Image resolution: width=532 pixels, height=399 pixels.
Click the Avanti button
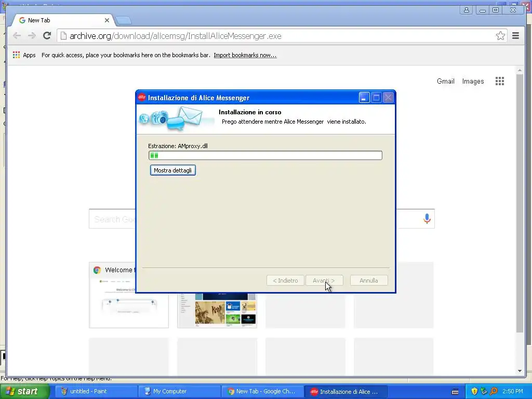[324, 281]
